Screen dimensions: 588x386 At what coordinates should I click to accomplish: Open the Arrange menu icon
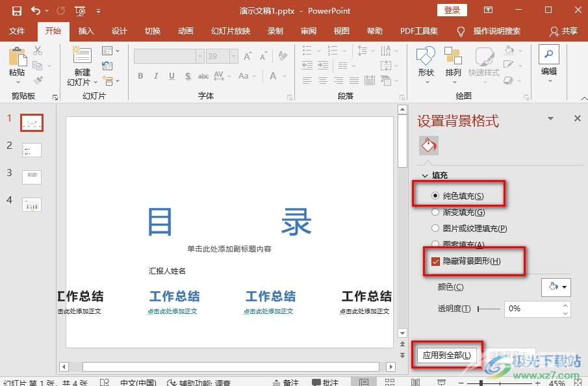[453, 57]
